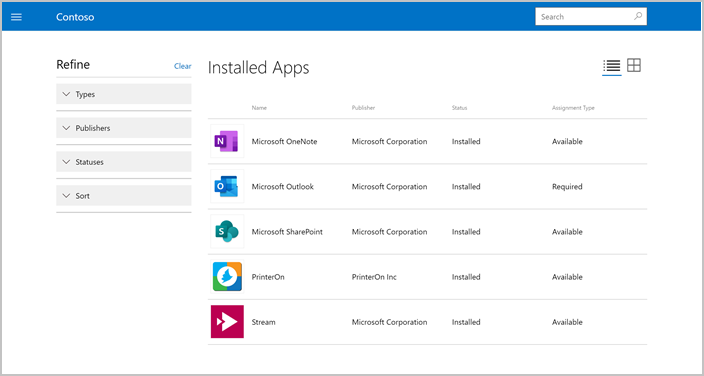Switch to grid view icon
This screenshot has height=376, width=704.
point(634,66)
